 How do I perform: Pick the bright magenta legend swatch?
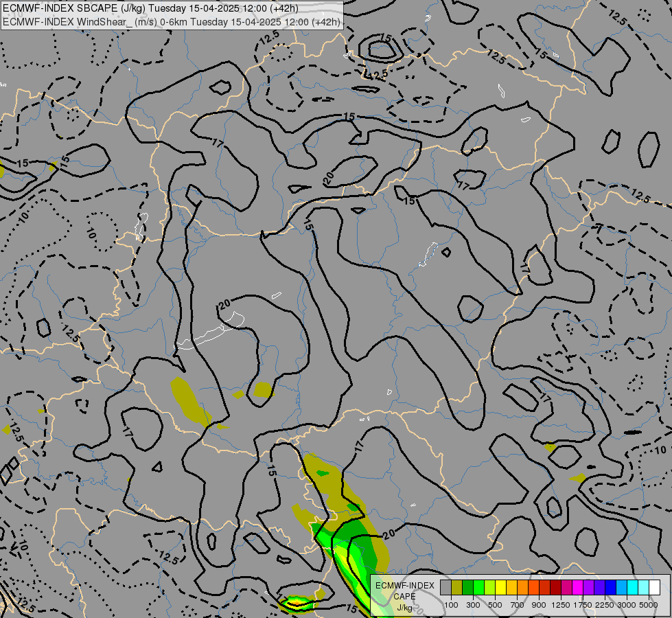(x=578, y=587)
